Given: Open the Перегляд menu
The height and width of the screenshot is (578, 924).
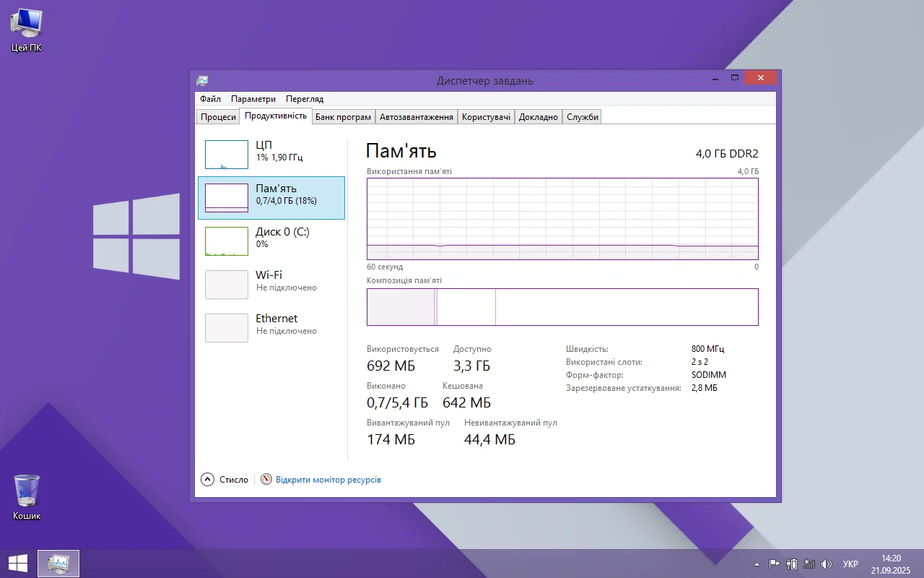Looking at the screenshot, I should pos(305,99).
